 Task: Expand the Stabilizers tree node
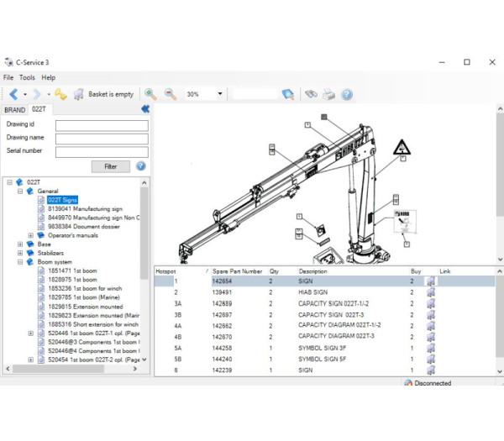pos(20,252)
